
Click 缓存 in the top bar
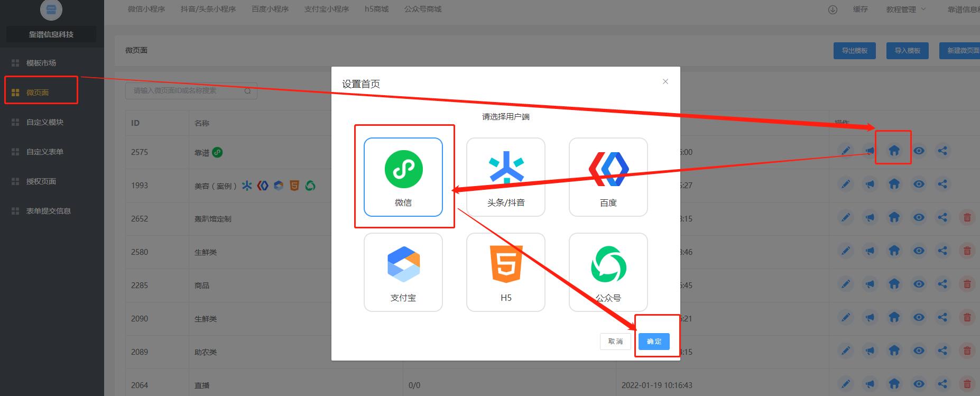861,10
